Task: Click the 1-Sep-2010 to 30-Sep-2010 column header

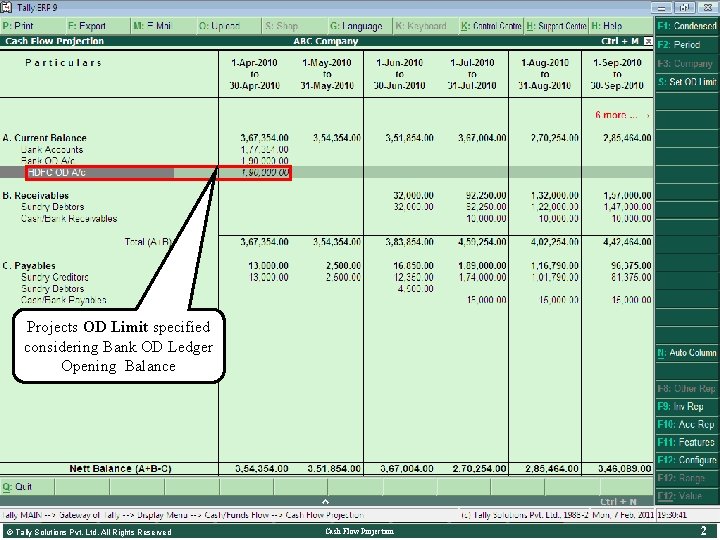Action: pyautogui.click(x=617, y=74)
